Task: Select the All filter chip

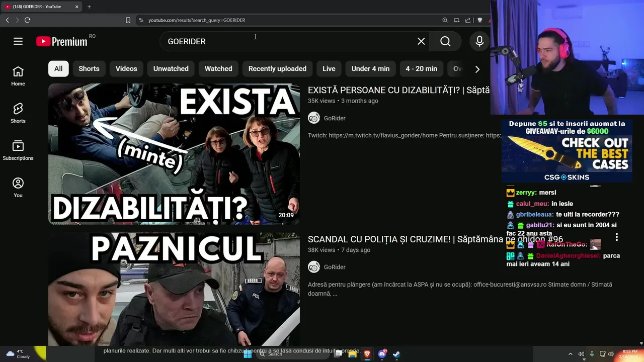Action: click(x=58, y=69)
